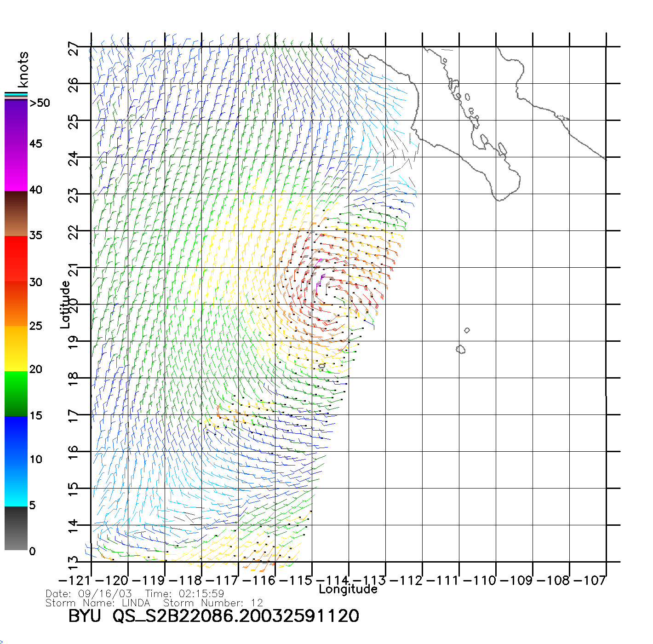
Task: Click the gray 0–5 knots color band
Action: pos(16,528)
